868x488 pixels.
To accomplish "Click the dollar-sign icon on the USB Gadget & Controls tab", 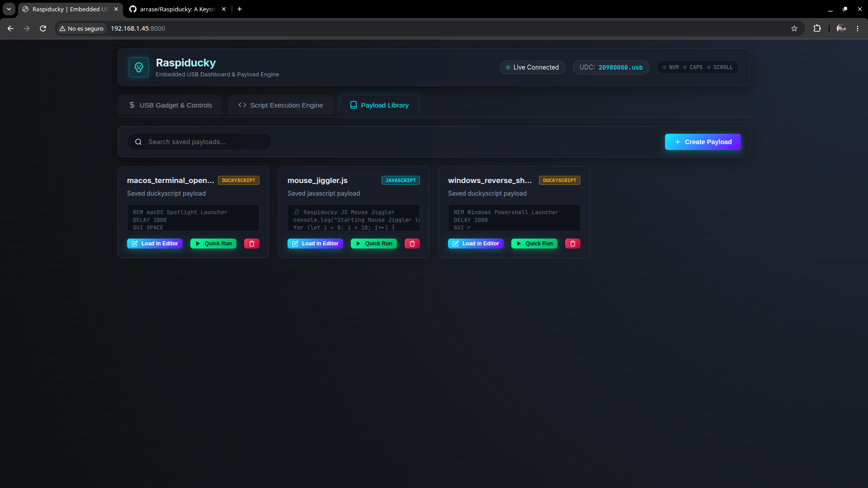I will (x=132, y=105).
